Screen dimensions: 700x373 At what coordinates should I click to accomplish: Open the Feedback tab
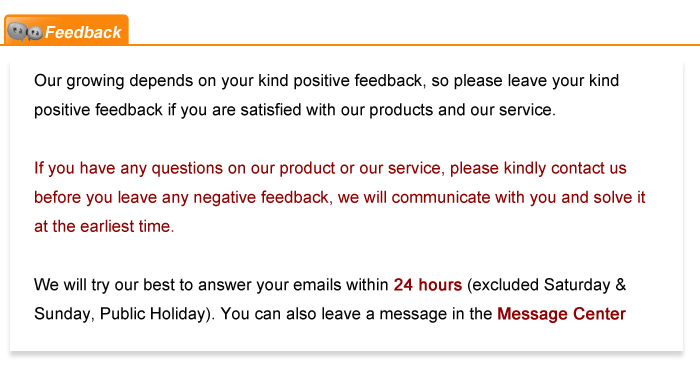point(67,30)
